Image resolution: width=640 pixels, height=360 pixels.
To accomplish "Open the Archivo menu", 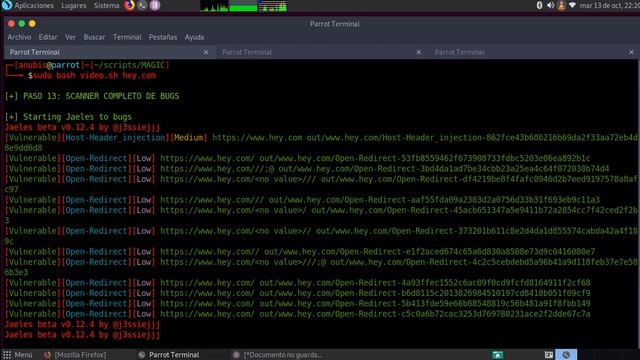I will (x=19, y=37).
